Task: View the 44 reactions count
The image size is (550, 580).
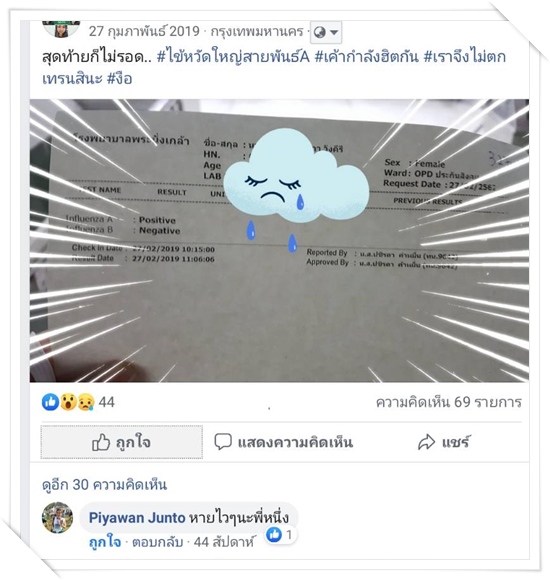Action: point(107,402)
